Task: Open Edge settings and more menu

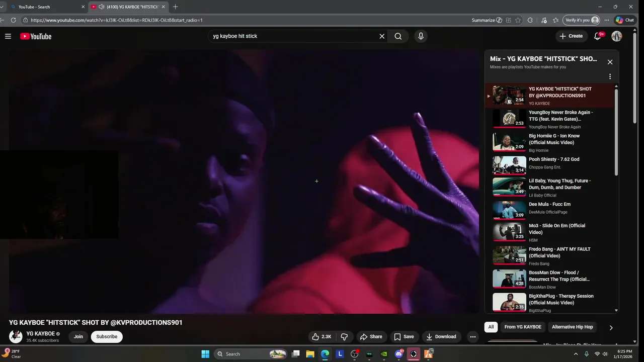Action: pyautogui.click(x=607, y=20)
